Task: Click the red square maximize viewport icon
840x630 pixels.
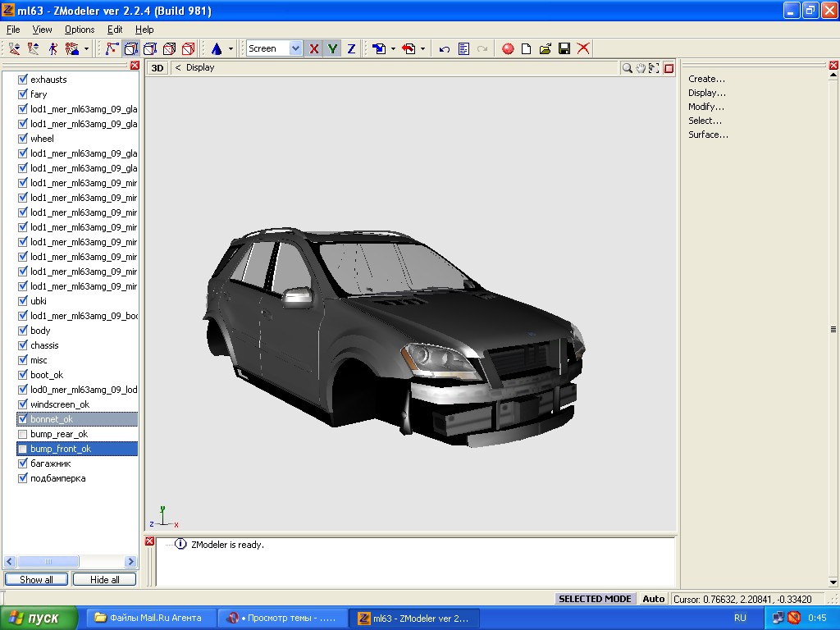Action: tap(669, 68)
